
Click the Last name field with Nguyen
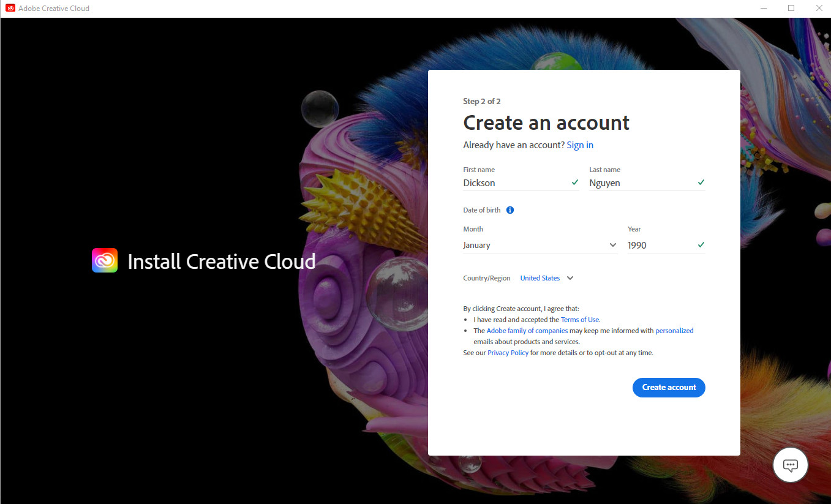[640, 182]
